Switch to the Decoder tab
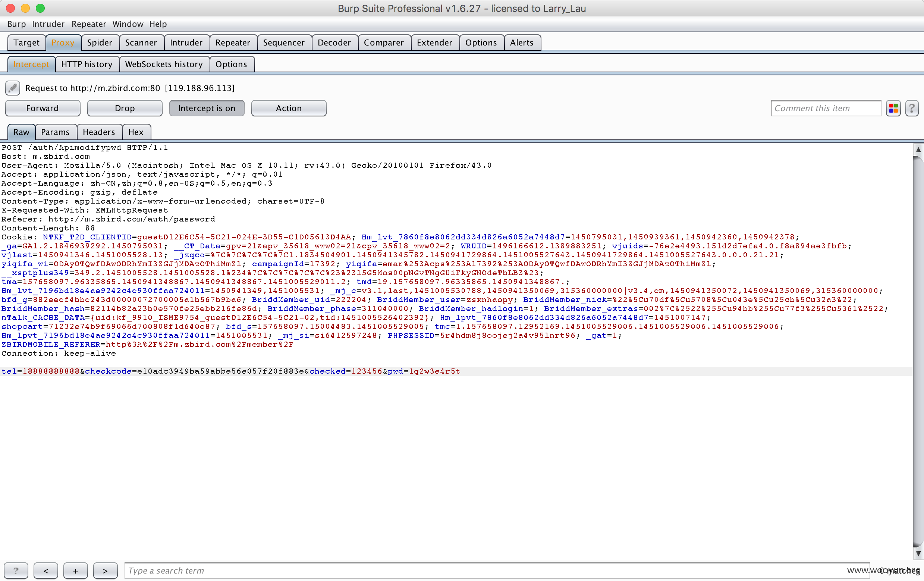The image size is (924, 581). pos(334,43)
